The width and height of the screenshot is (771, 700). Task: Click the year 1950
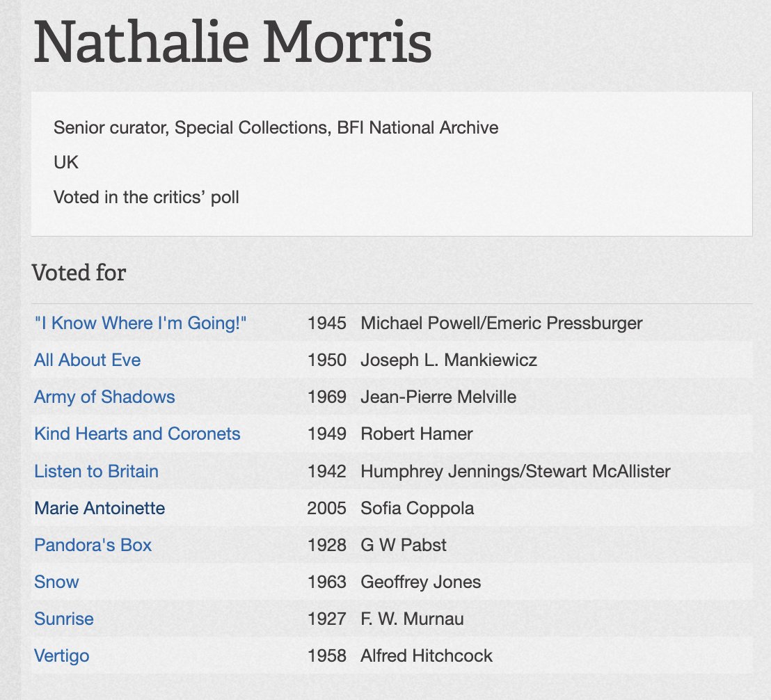click(x=327, y=360)
